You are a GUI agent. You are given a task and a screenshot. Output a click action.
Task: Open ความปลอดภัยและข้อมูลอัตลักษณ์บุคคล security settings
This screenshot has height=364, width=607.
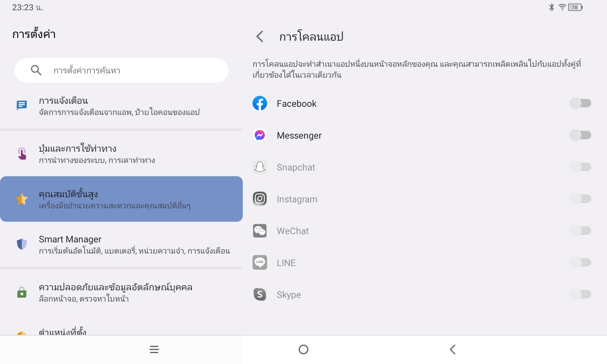tap(121, 292)
